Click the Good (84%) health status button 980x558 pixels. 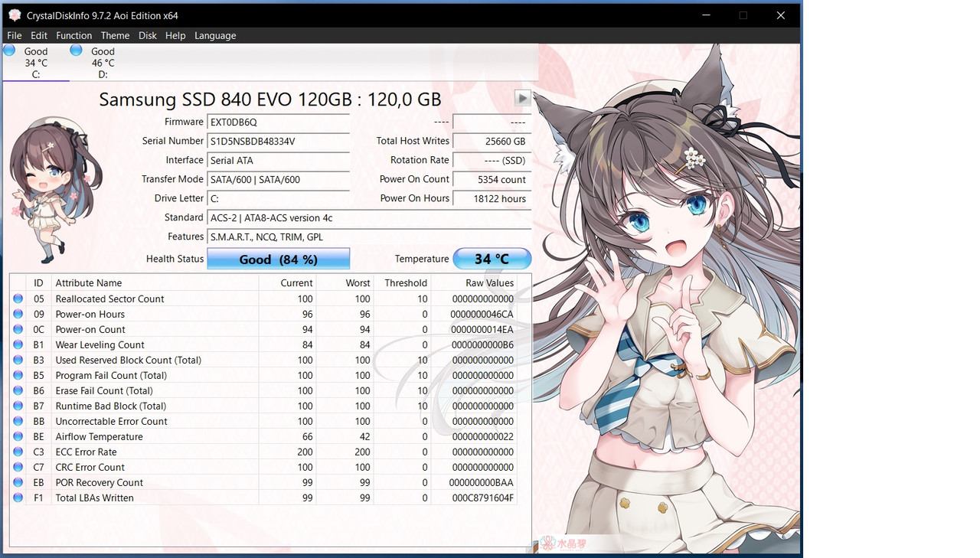click(x=278, y=259)
